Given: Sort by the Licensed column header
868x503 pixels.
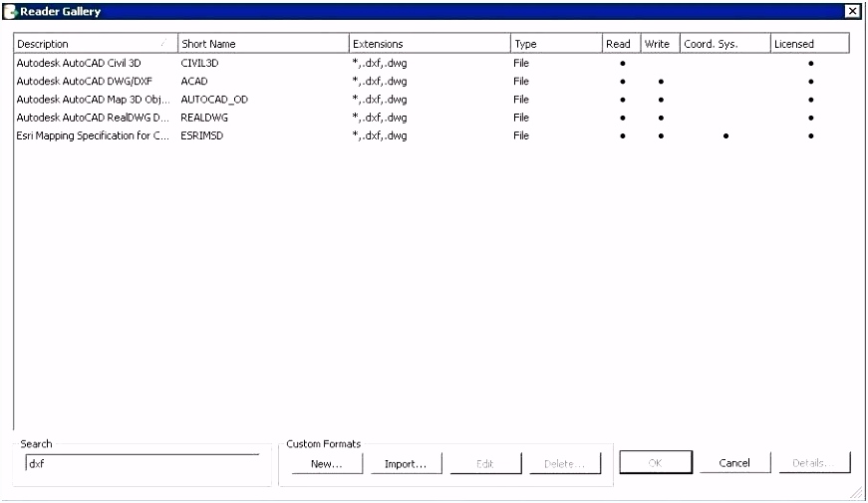Looking at the screenshot, I should pyautogui.click(x=810, y=44).
